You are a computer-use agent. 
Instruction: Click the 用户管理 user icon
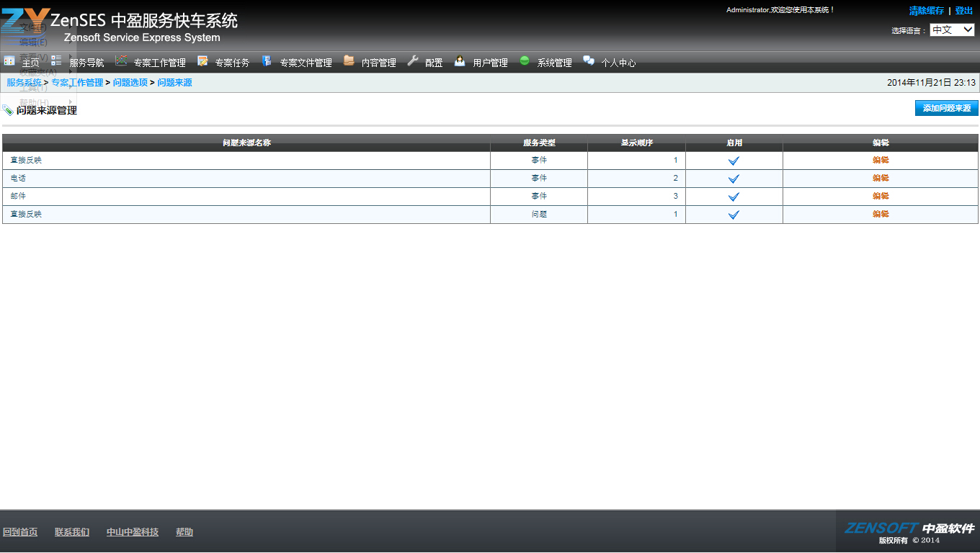460,61
